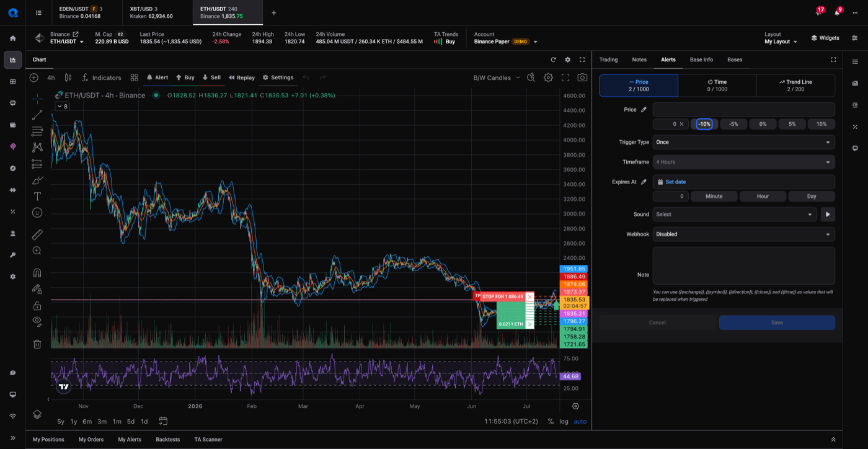Click the Cancel alert button
Screen dimensions: 868x449
657,322
